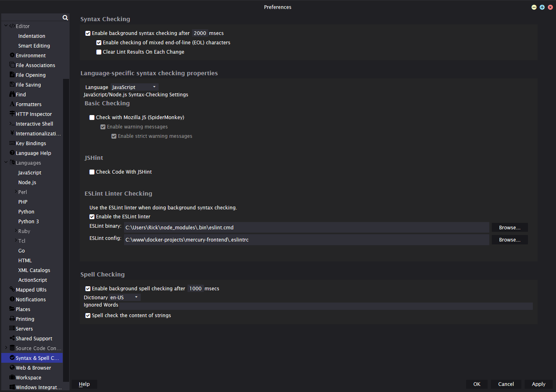Image resolution: width=556 pixels, height=392 pixels.
Task: Click the Help button
Action: [x=84, y=384]
